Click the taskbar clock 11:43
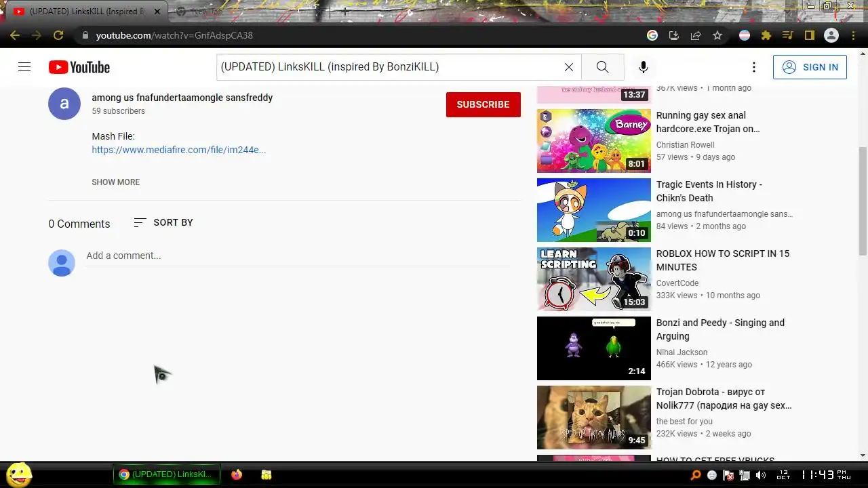 point(825,474)
